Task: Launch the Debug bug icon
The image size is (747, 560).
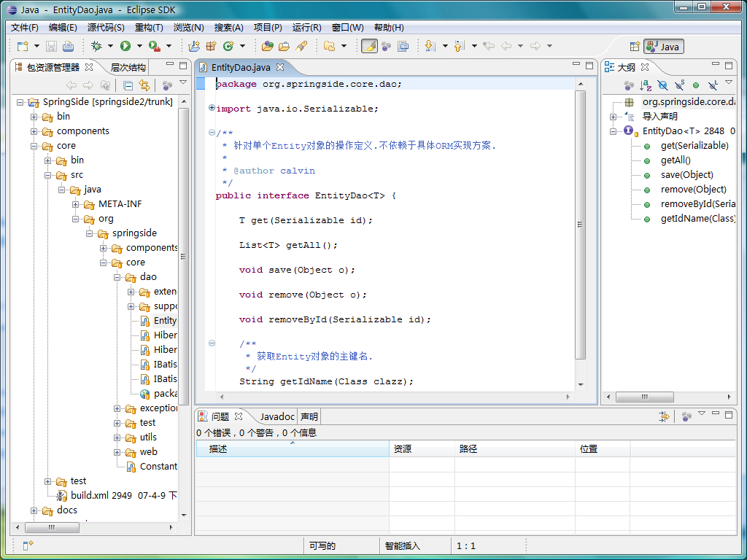Action: tap(97, 46)
